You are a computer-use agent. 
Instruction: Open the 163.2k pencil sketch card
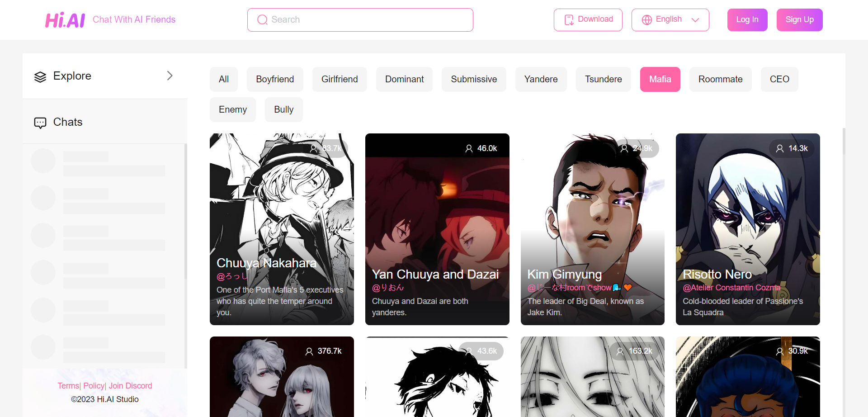click(593, 377)
